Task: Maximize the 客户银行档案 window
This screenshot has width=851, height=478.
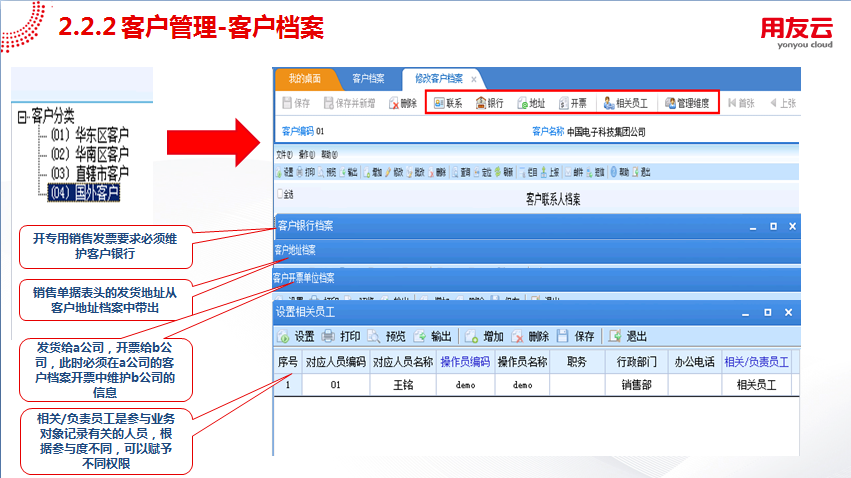Action: tap(773, 226)
